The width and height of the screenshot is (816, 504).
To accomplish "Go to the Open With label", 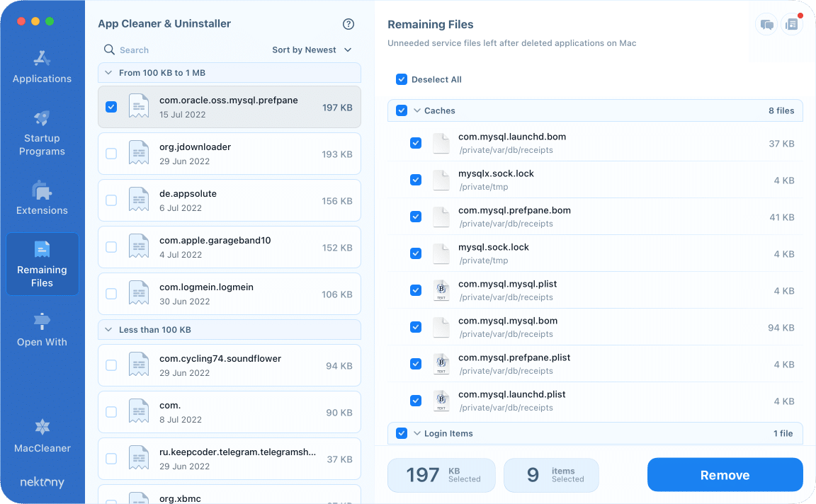I will (42, 342).
